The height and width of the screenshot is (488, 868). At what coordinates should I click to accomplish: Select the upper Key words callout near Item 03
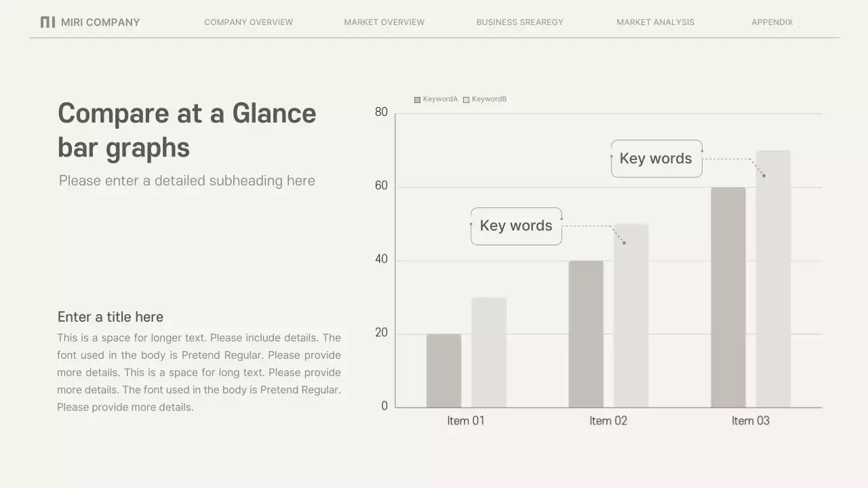pos(656,159)
